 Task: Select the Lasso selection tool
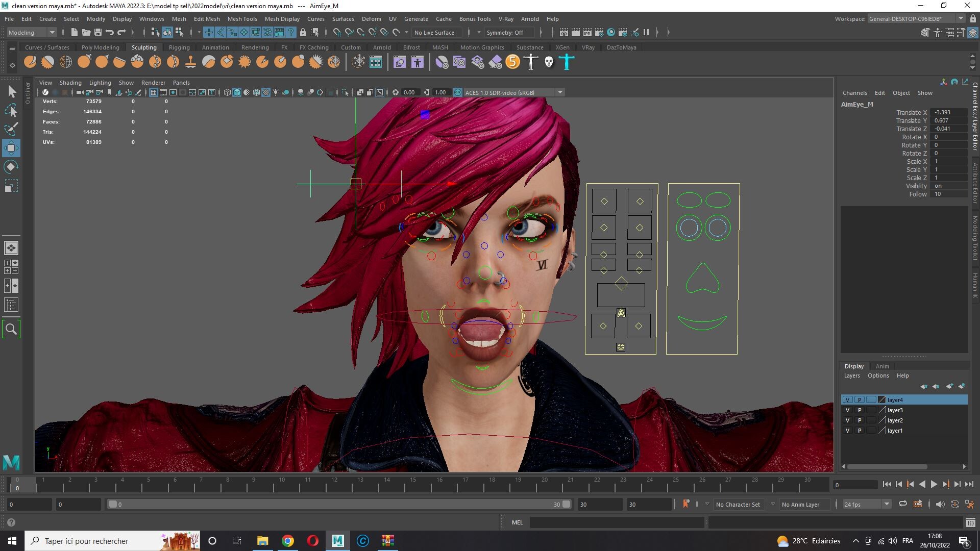coord(11,111)
